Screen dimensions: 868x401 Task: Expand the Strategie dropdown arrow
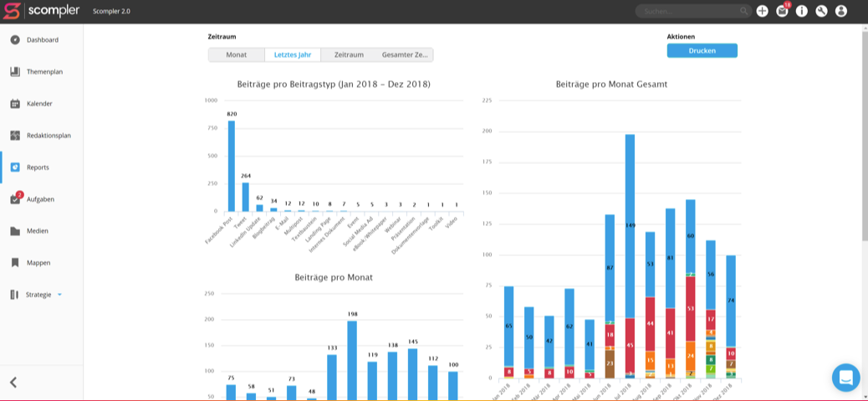pyautogui.click(x=59, y=295)
